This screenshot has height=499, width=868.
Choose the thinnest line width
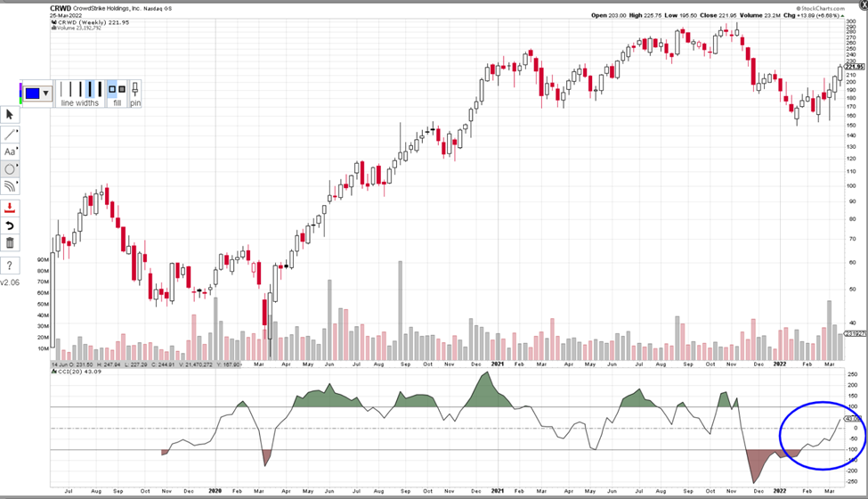pyautogui.click(x=61, y=89)
